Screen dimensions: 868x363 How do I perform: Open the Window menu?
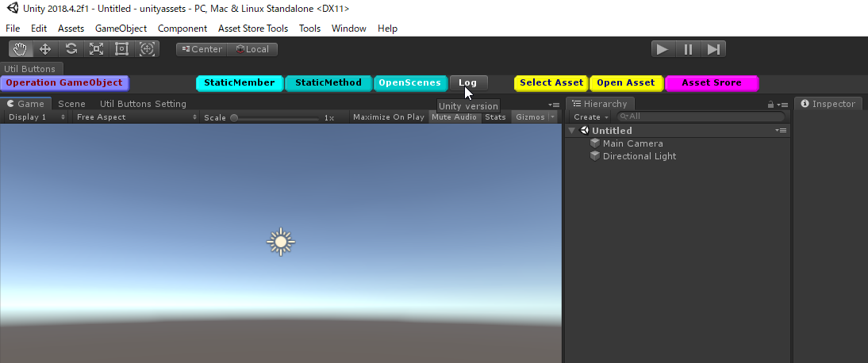(349, 29)
